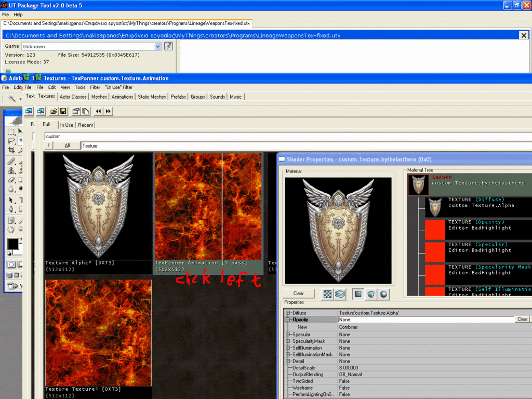Click the Previous Group double-arrow icon
Screen dimensions: 532x399
click(x=98, y=111)
